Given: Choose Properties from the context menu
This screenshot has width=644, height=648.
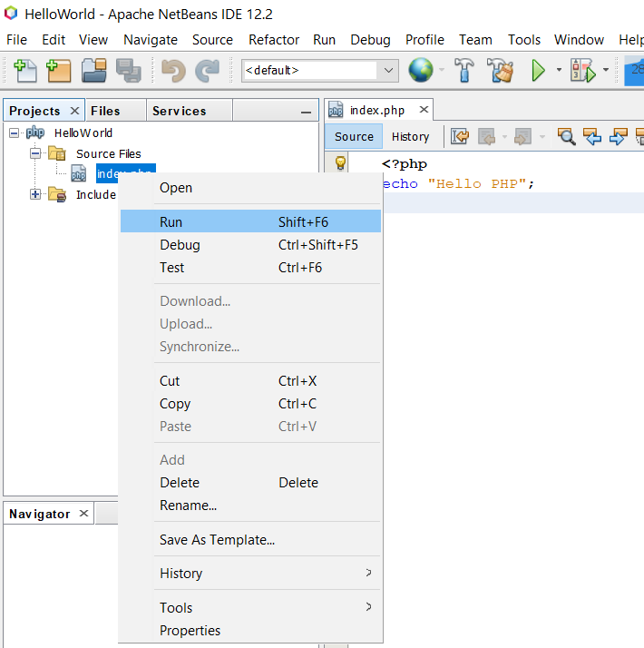Looking at the screenshot, I should [250, 630].
